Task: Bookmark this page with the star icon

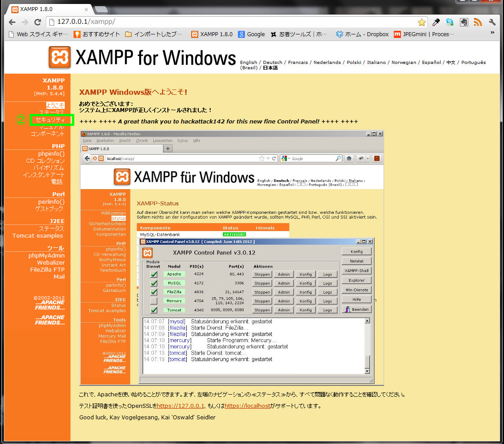Action: click(x=422, y=22)
